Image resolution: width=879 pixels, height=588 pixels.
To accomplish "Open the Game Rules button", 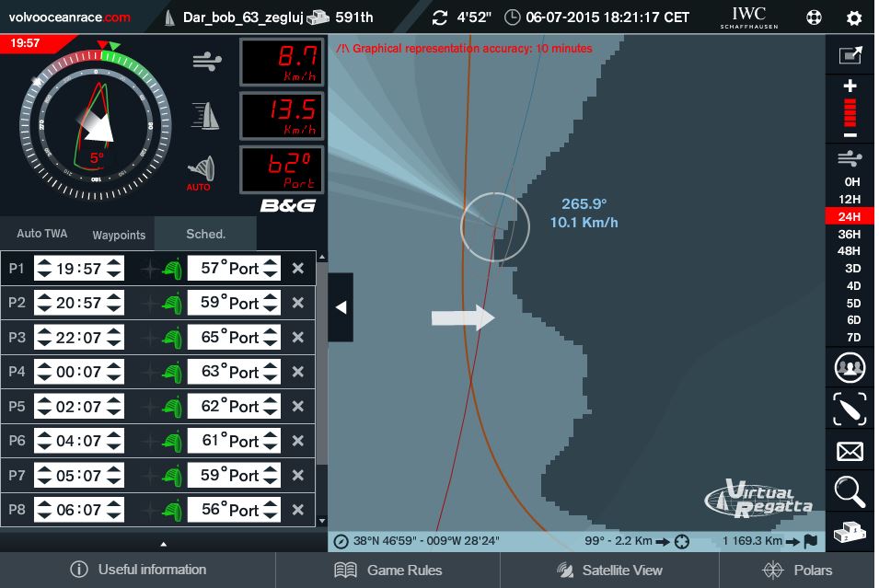I will click(388, 570).
